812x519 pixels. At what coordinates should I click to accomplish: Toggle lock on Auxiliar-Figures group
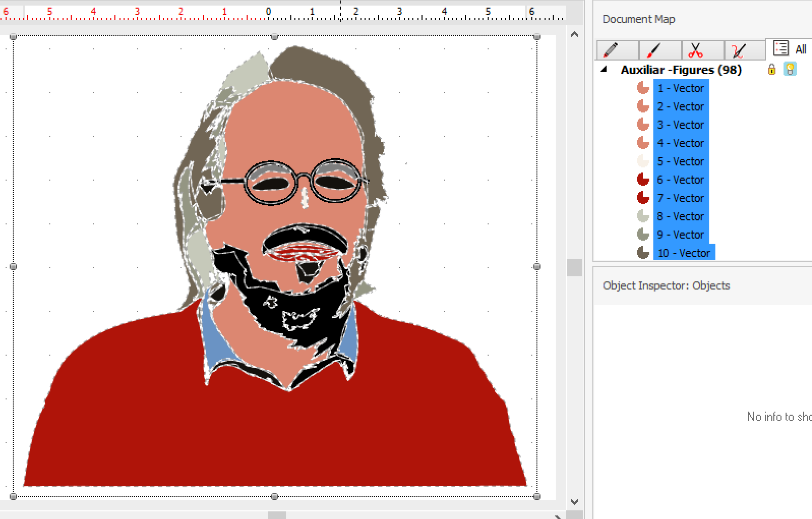[772, 70]
